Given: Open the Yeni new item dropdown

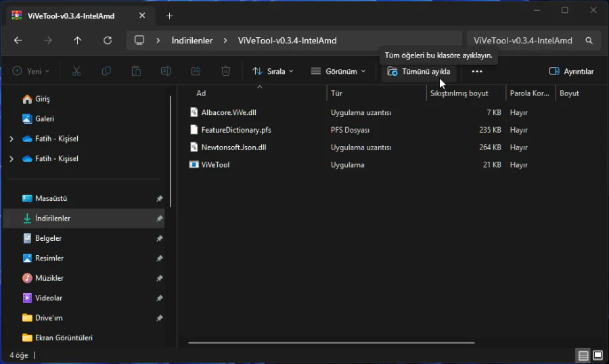Looking at the screenshot, I should point(31,71).
